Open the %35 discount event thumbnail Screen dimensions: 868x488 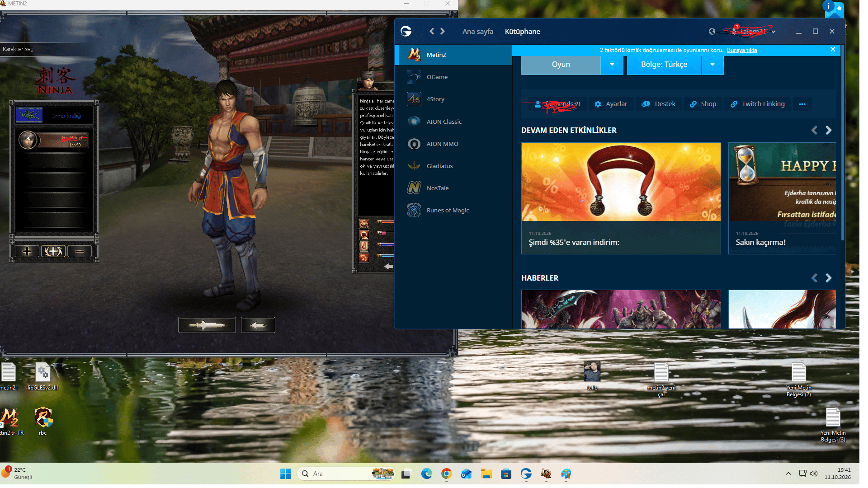pos(621,182)
